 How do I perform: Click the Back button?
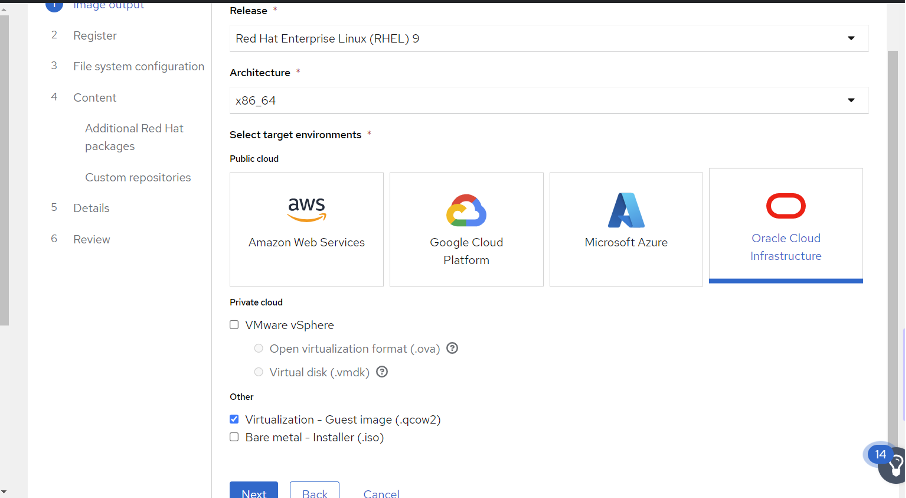point(315,490)
